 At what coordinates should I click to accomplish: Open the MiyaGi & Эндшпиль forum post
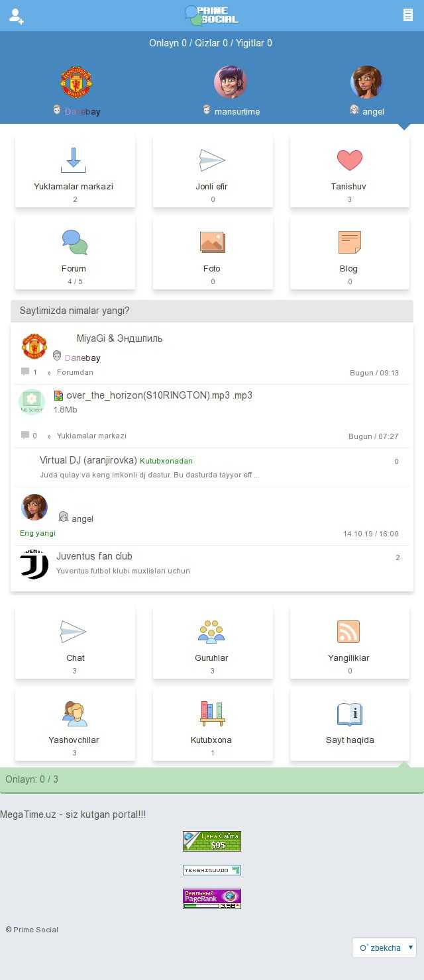(120, 338)
